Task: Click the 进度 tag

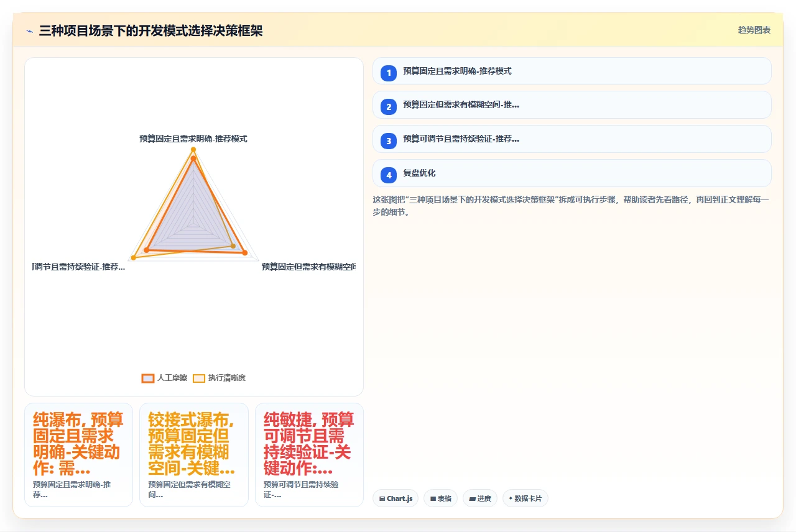Action: click(480, 498)
